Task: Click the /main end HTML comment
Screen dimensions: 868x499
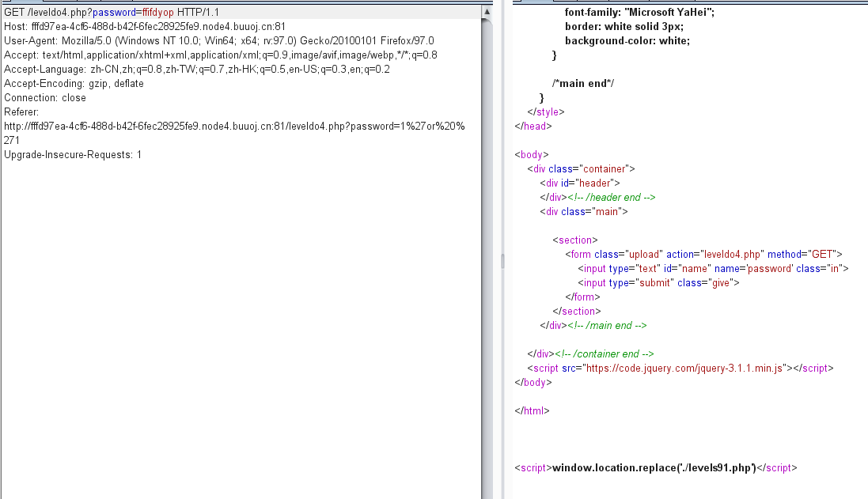Action: coord(607,326)
